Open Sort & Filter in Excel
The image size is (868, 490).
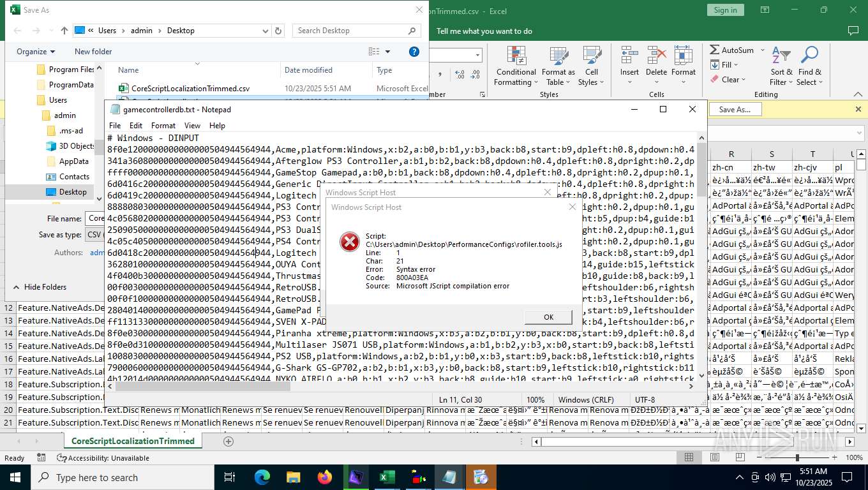point(781,66)
